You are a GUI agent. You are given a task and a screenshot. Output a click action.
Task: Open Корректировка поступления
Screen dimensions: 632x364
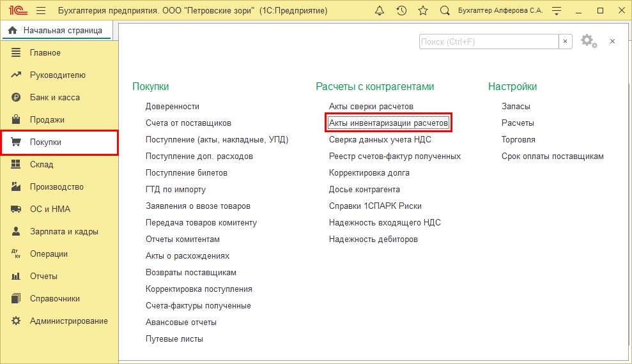199,289
